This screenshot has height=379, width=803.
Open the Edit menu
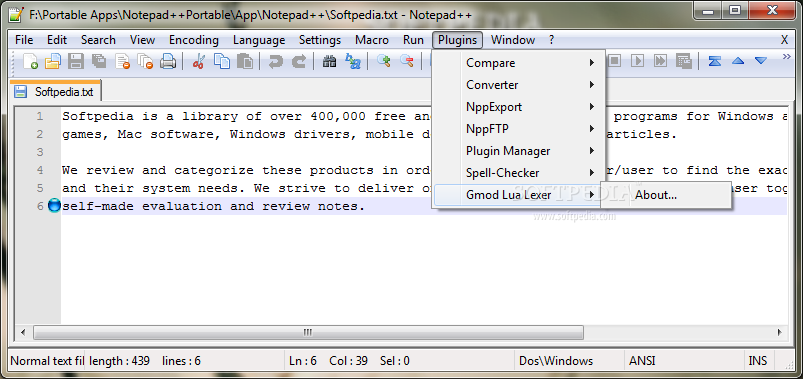point(57,40)
